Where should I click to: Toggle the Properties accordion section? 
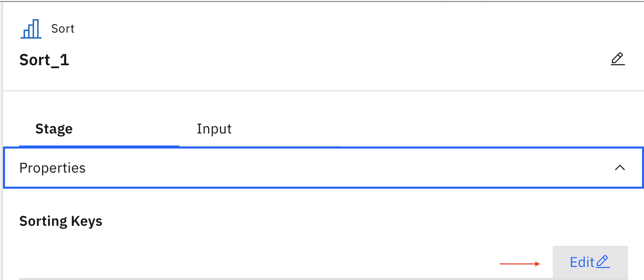tap(324, 168)
